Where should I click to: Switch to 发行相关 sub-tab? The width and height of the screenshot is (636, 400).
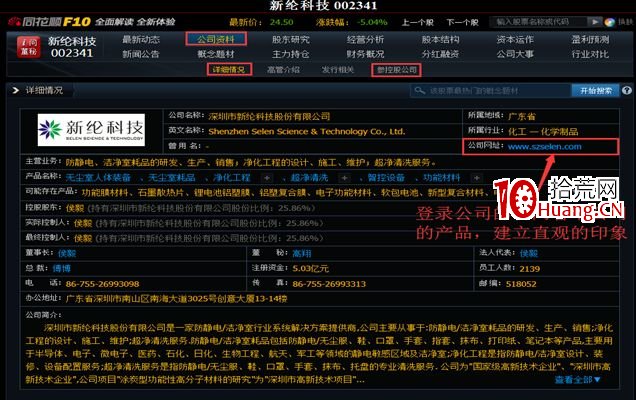click(337, 70)
